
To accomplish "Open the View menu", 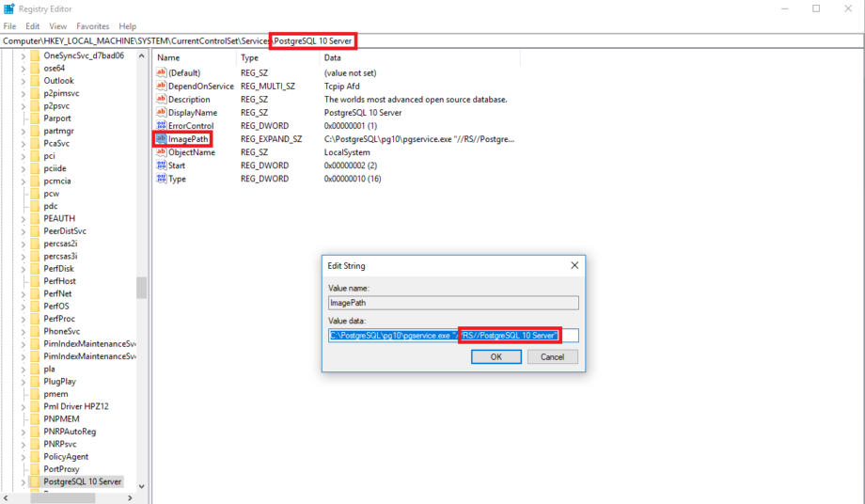I will coord(58,26).
